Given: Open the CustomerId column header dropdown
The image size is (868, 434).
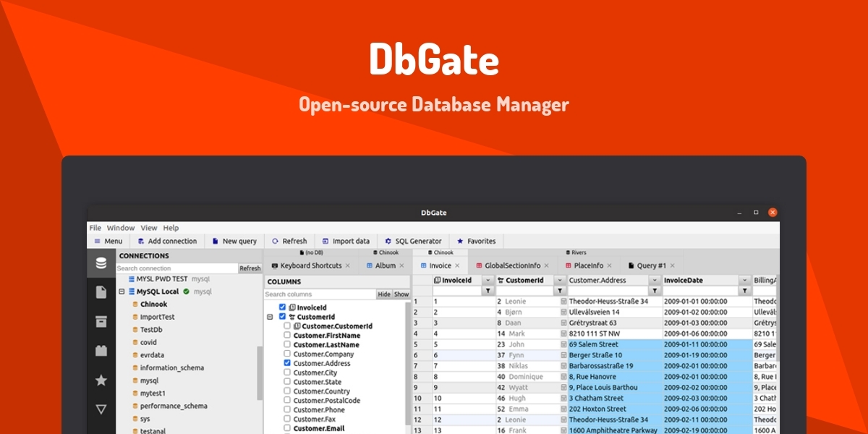Looking at the screenshot, I should click(560, 280).
